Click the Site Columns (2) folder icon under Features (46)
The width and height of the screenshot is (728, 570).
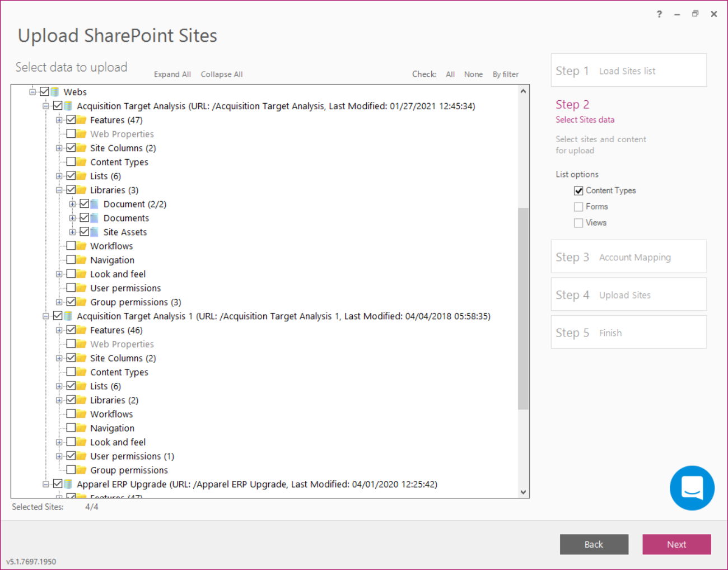(82, 358)
